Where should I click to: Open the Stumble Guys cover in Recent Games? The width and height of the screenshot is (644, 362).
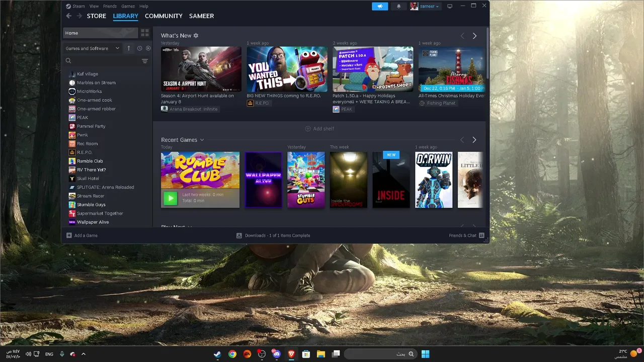pos(306,179)
